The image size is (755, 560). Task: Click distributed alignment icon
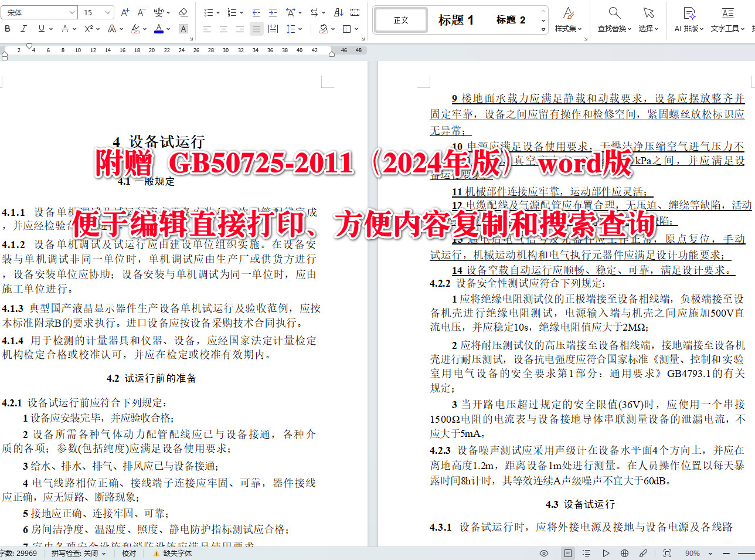coord(273,29)
